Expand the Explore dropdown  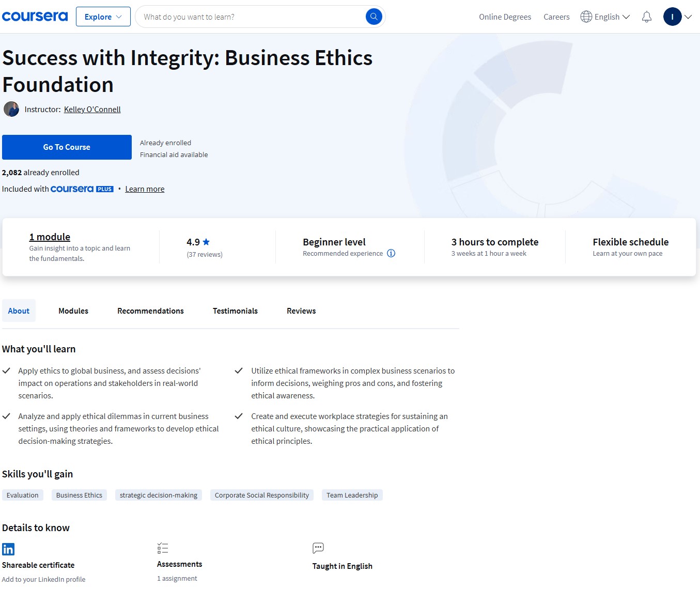tap(103, 17)
